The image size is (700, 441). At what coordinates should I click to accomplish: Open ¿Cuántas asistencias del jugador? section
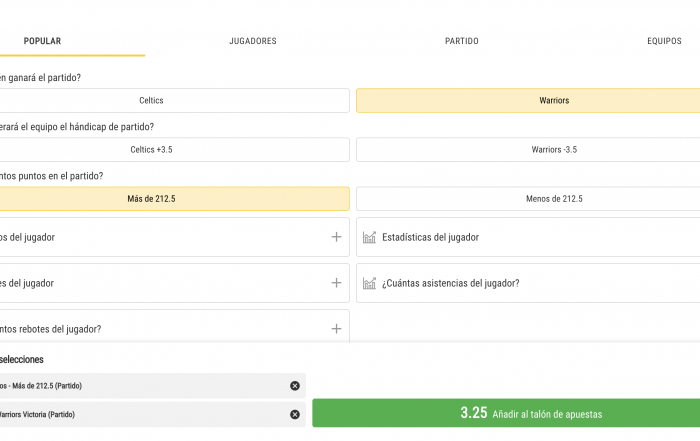click(x=528, y=283)
